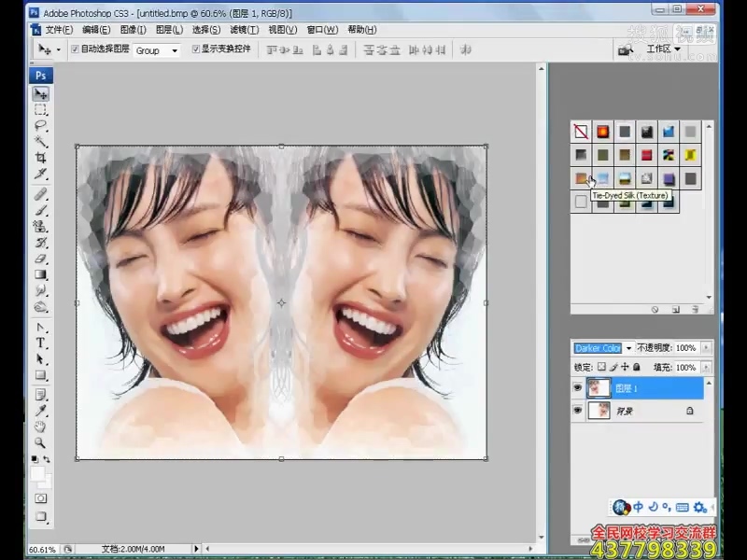Screen dimensions: 747x560
Task: Select the Lasso tool
Action: click(x=41, y=126)
